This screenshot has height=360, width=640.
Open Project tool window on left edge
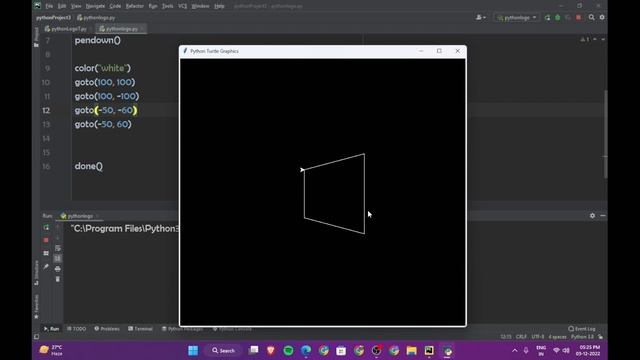[36, 37]
